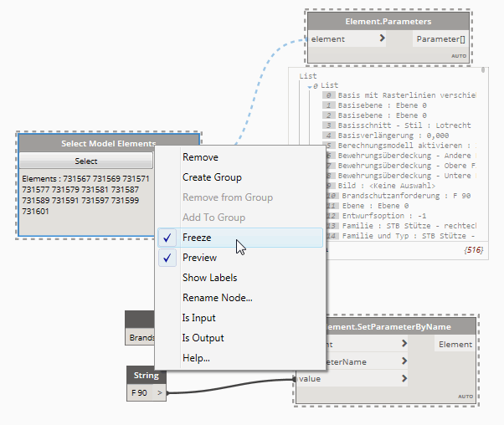Click the String node output port arrow
This screenshot has width=504, height=425.
[161, 392]
